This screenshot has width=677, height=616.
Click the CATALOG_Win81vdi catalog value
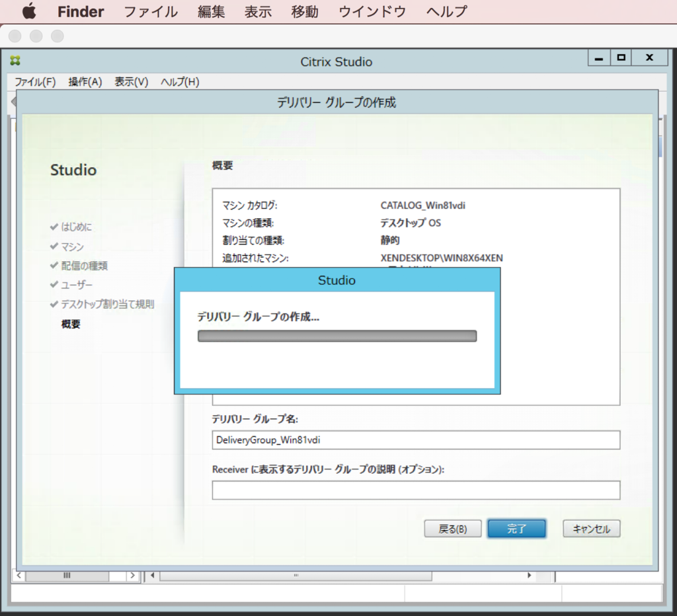click(422, 206)
